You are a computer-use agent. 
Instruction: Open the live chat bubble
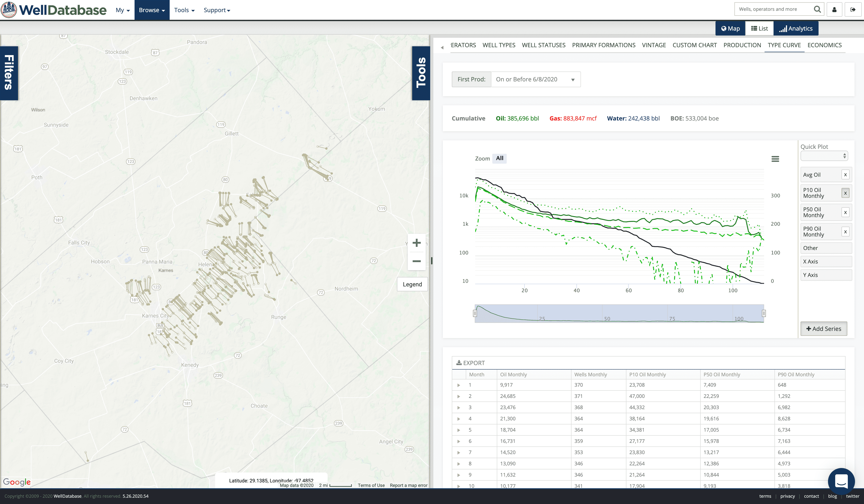tap(841, 481)
